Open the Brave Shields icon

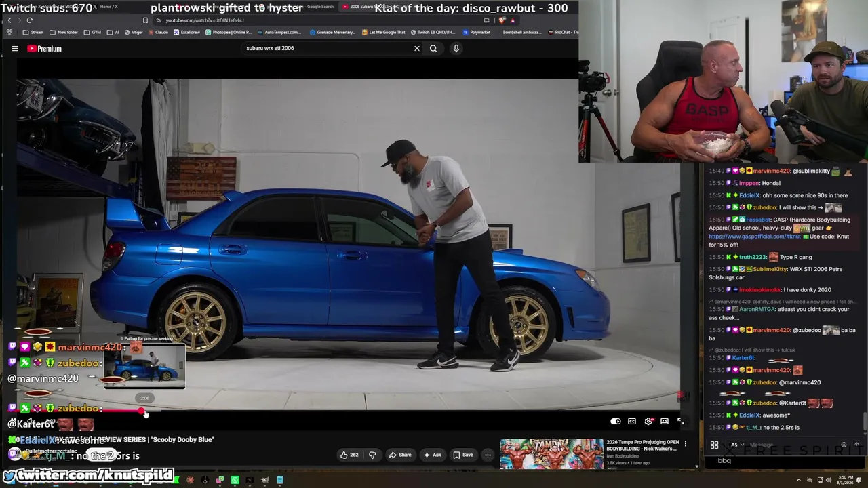click(x=502, y=20)
